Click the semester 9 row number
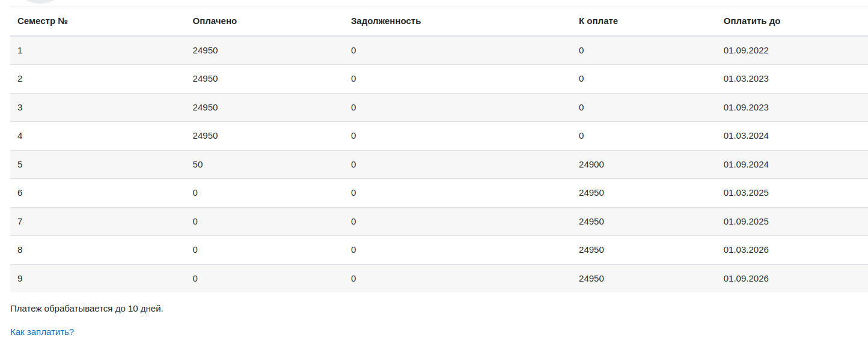This screenshot has height=359, width=868. tap(20, 279)
